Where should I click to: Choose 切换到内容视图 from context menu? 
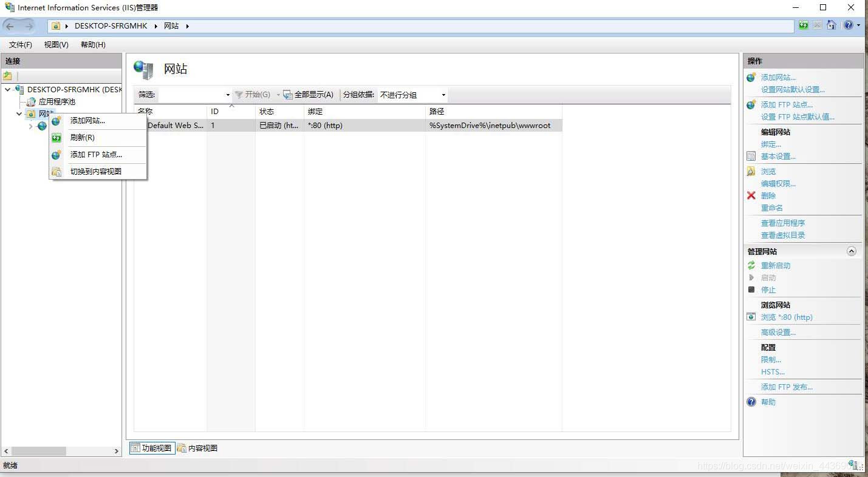tap(98, 172)
